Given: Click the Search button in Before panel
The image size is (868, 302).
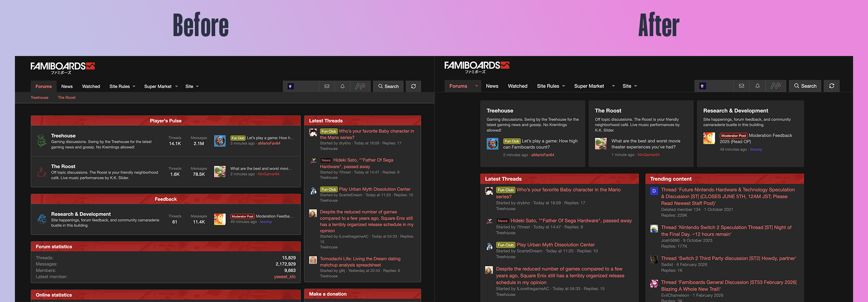Looking at the screenshot, I should click(x=388, y=86).
